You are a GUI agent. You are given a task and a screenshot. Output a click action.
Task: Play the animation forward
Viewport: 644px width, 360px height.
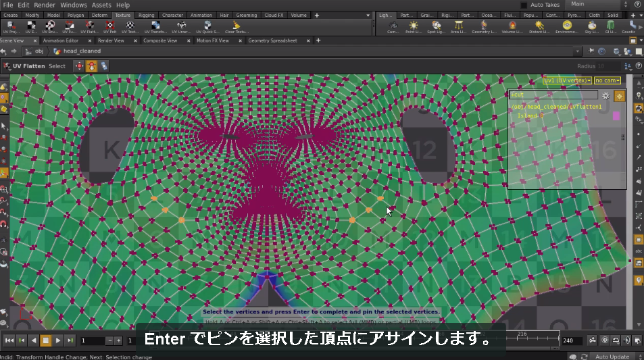pyautogui.click(x=58, y=340)
